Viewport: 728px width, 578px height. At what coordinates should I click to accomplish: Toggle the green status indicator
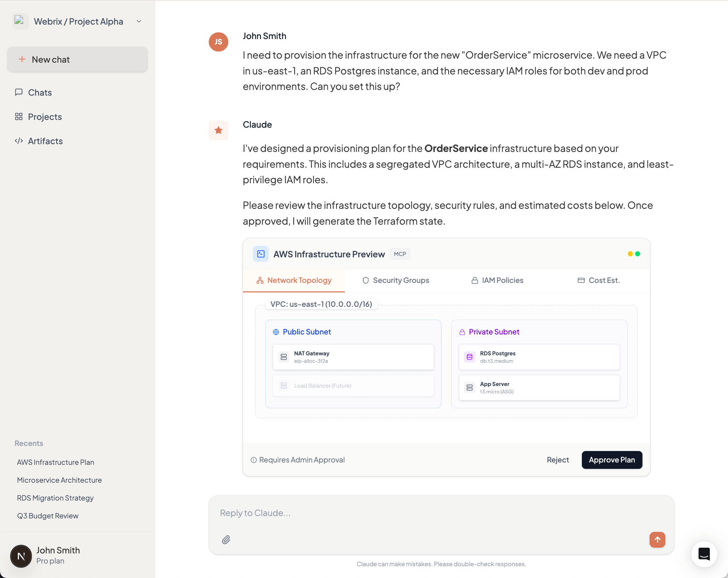[637, 253]
